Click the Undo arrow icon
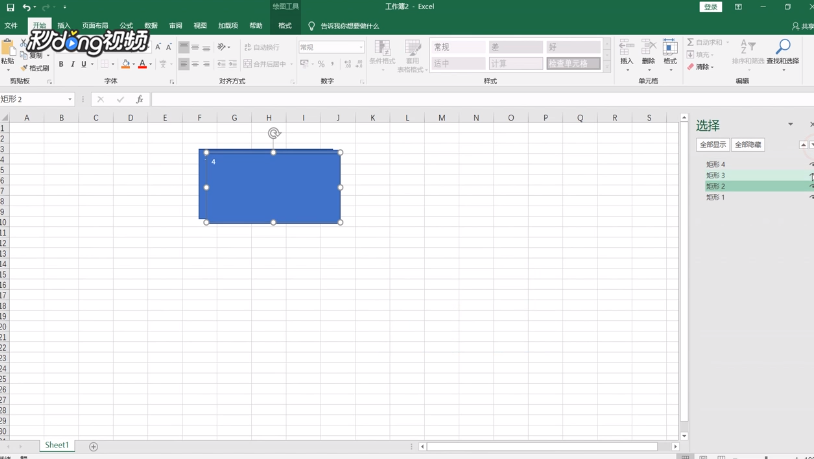 (26, 7)
